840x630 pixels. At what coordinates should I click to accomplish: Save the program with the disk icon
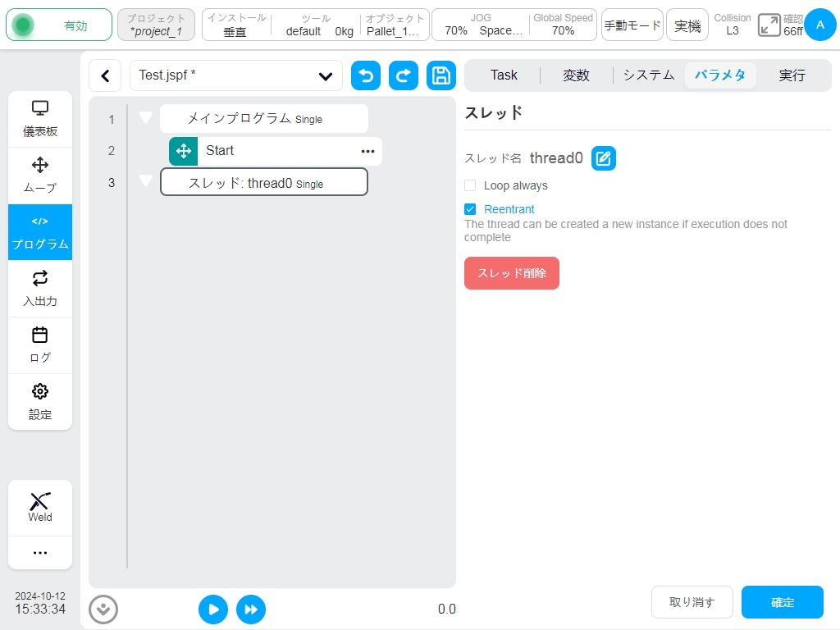[x=441, y=75]
